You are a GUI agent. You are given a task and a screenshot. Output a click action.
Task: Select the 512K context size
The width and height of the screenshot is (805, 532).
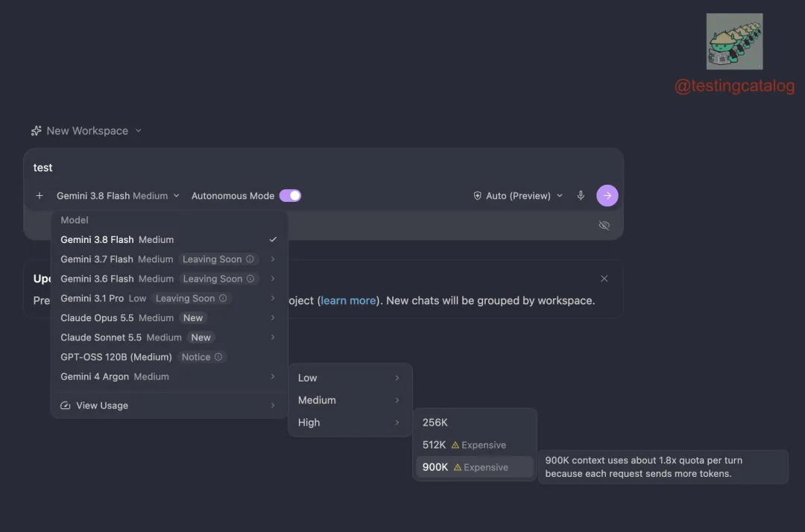pyautogui.click(x=474, y=445)
